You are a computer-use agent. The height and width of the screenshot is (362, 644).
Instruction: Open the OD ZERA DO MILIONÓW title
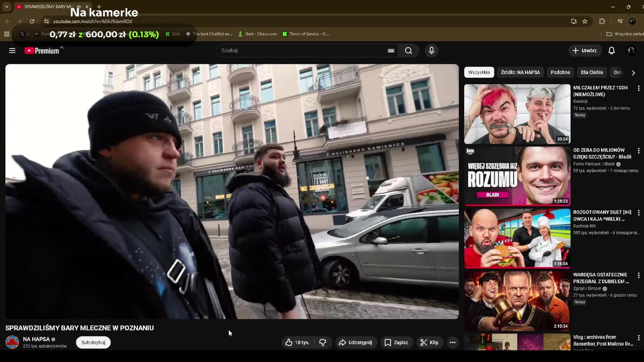click(x=602, y=153)
